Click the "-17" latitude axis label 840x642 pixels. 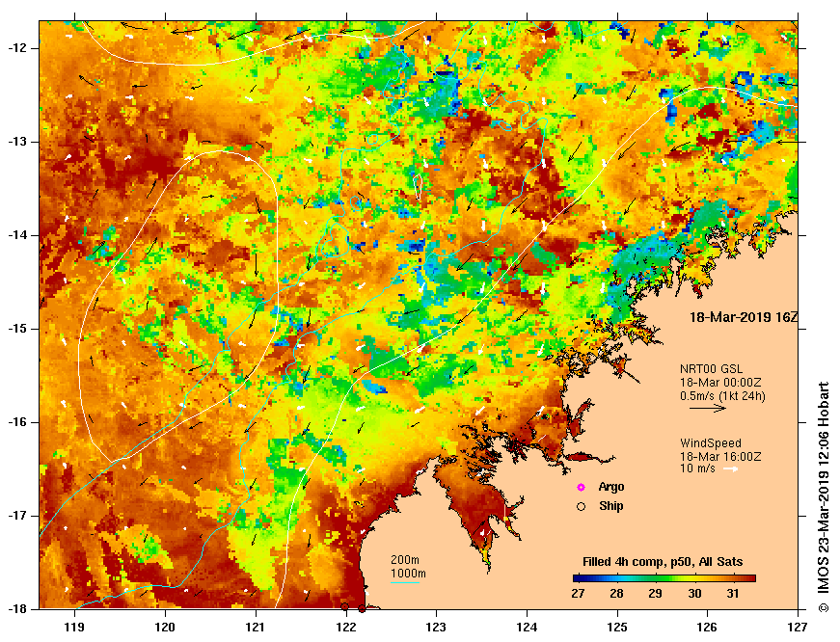[x=17, y=516]
